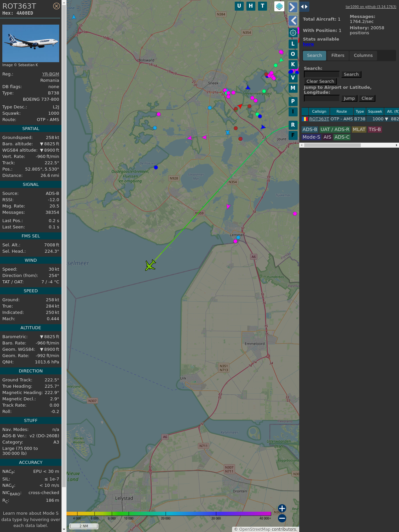Image resolution: width=399 pixels, height=532 pixels.
Task: Click the Jump to Airport input field
Action: [322, 98]
